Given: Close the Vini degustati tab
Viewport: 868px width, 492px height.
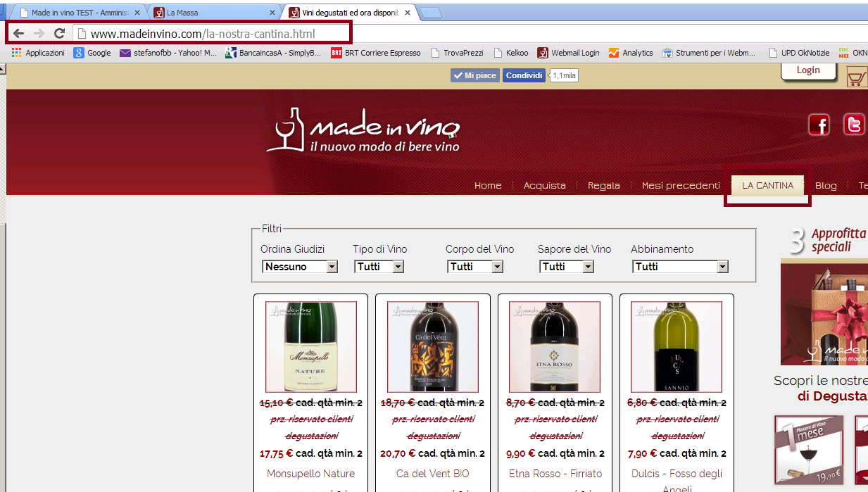Looking at the screenshot, I should (x=407, y=13).
